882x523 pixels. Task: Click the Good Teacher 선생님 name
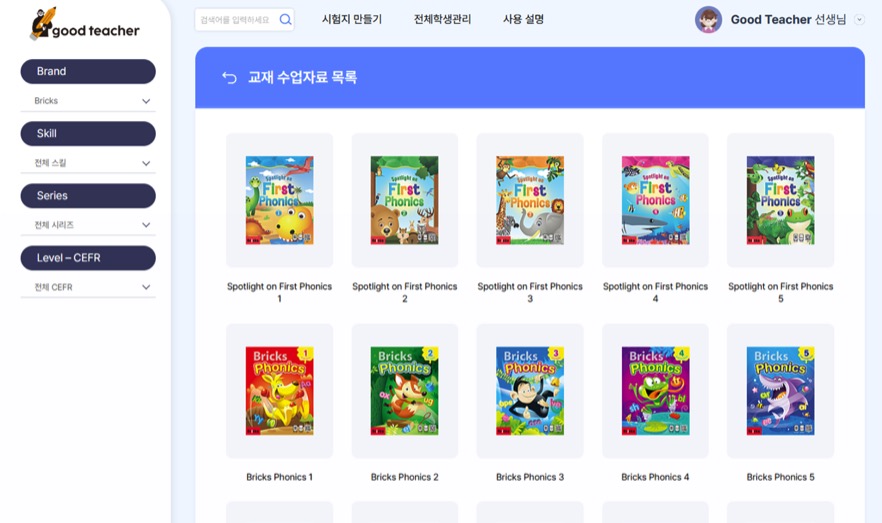pos(788,20)
